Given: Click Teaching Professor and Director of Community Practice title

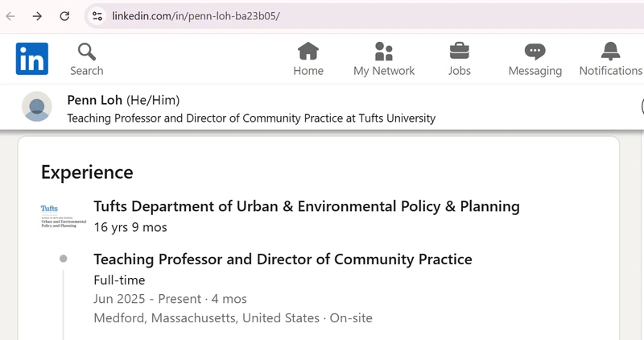Looking at the screenshot, I should [x=283, y=259].
